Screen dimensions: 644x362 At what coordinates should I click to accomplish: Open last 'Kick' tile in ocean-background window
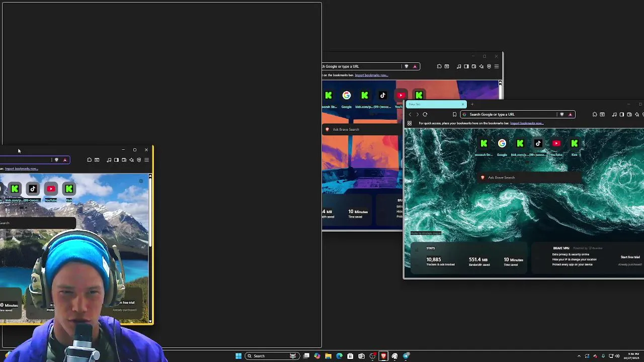[x=574, y=144]
